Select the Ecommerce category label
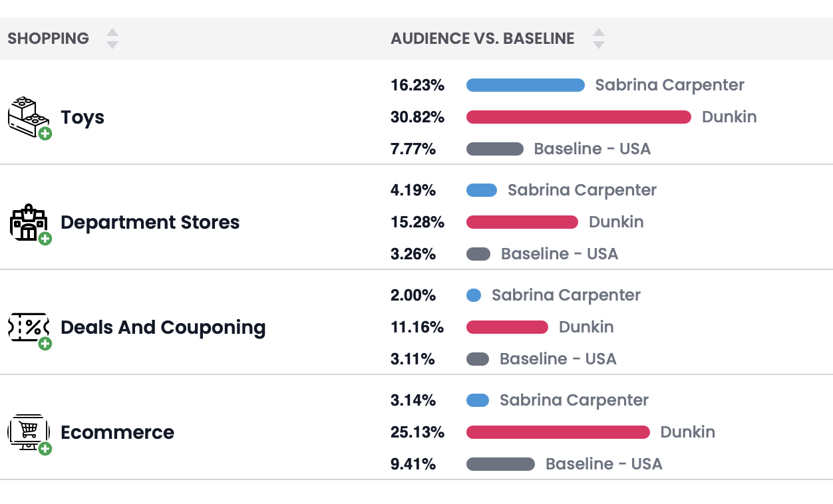This screenshot has height=504, width=833. tap(117, 432)
